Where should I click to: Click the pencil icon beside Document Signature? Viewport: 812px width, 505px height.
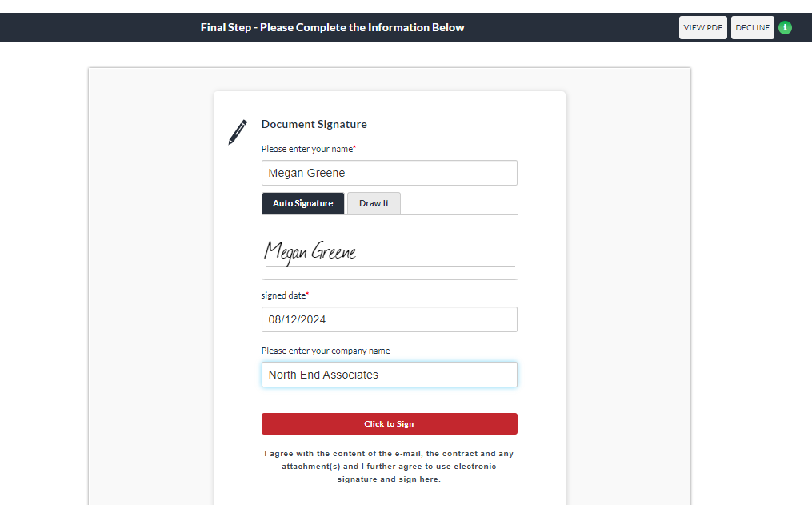[x=238, y=132]
